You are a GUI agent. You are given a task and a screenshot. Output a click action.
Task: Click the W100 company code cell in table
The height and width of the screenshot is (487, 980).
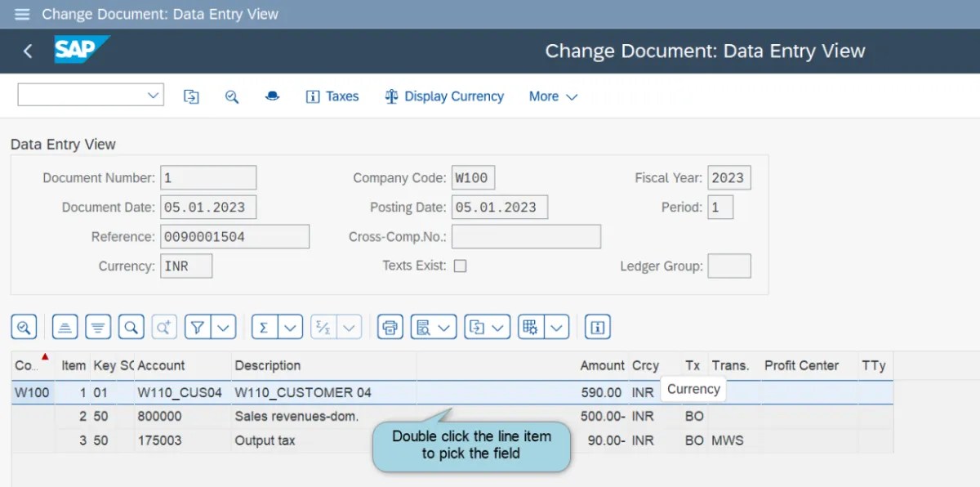point(33,392)
